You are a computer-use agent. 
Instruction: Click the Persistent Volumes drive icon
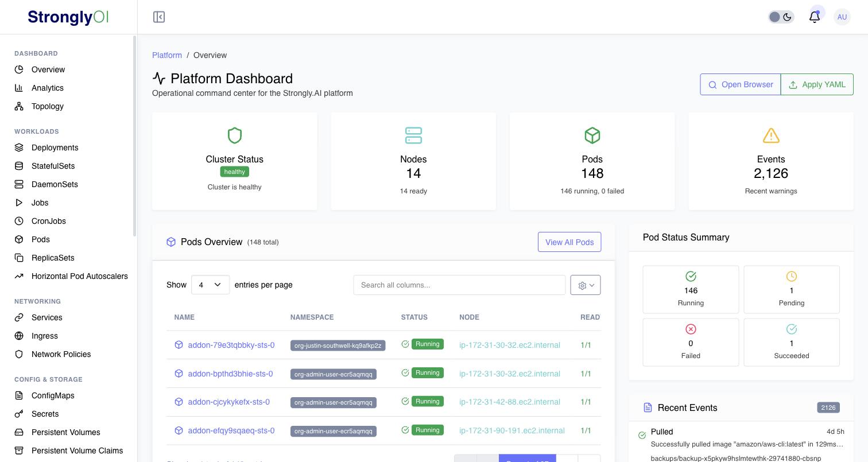coord(19,432)
